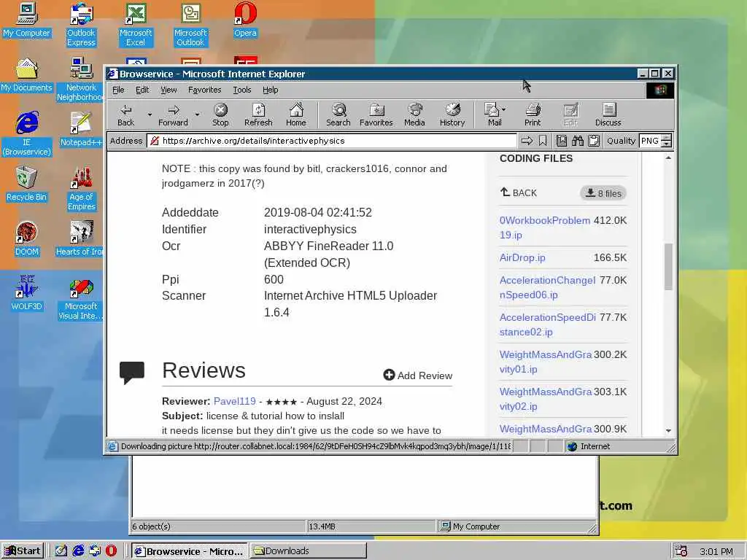
Task: Open the Favorites toolbar button
Action: [x=376, y=115]
